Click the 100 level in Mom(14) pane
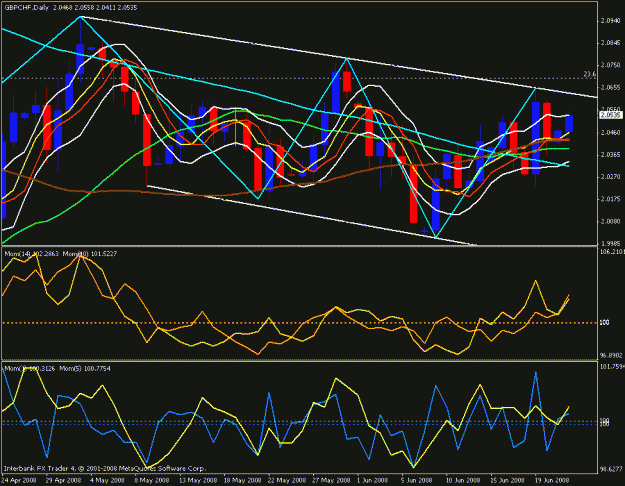The height and width of the screenshot is (486, 625). (605, 322)
